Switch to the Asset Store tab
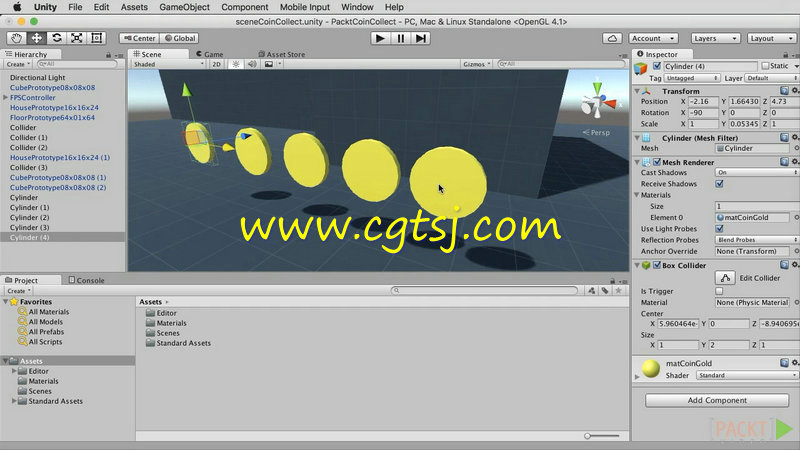This screenshot has width=800, height=450. pos(282,54)
